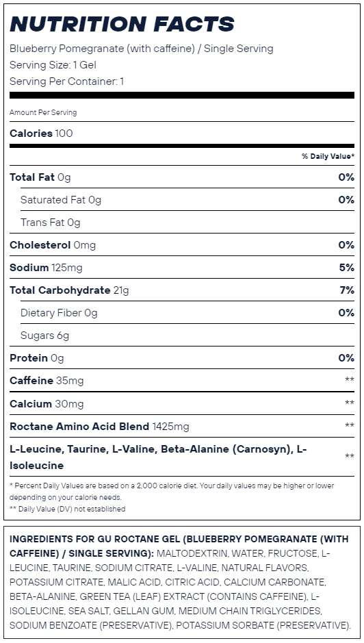Click the Sodium 125mg row
364x643 pixels.
[x=182, y=267]
